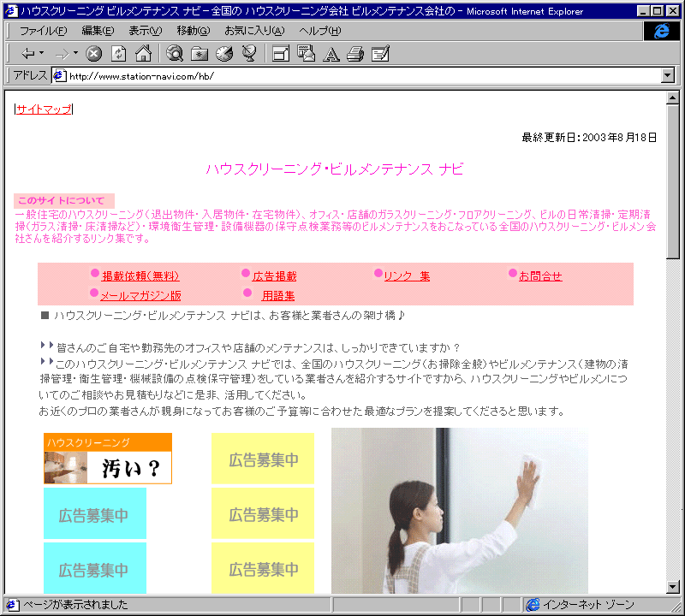
Task: Stop page loading with the Stop icon
Action: click(x=93, y=54)
